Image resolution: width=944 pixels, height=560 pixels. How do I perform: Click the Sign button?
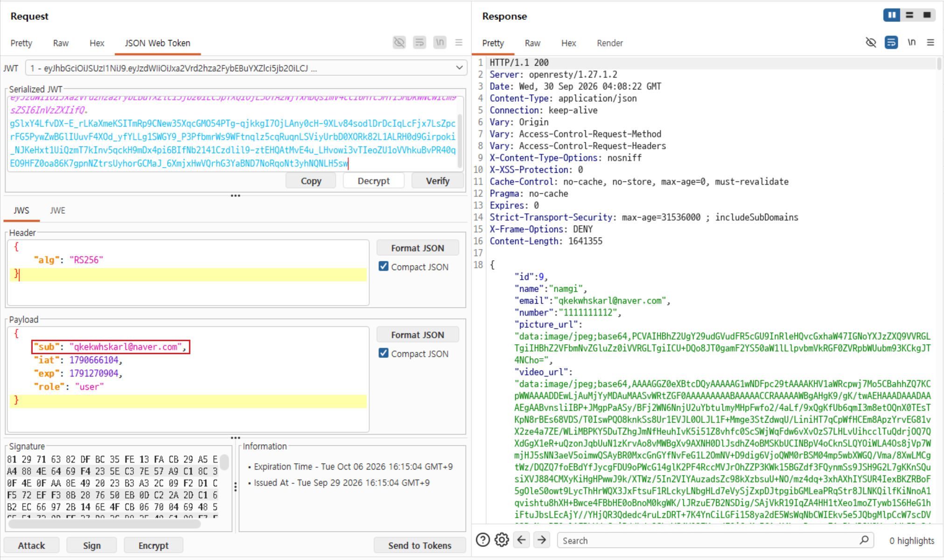pos(92,545)
